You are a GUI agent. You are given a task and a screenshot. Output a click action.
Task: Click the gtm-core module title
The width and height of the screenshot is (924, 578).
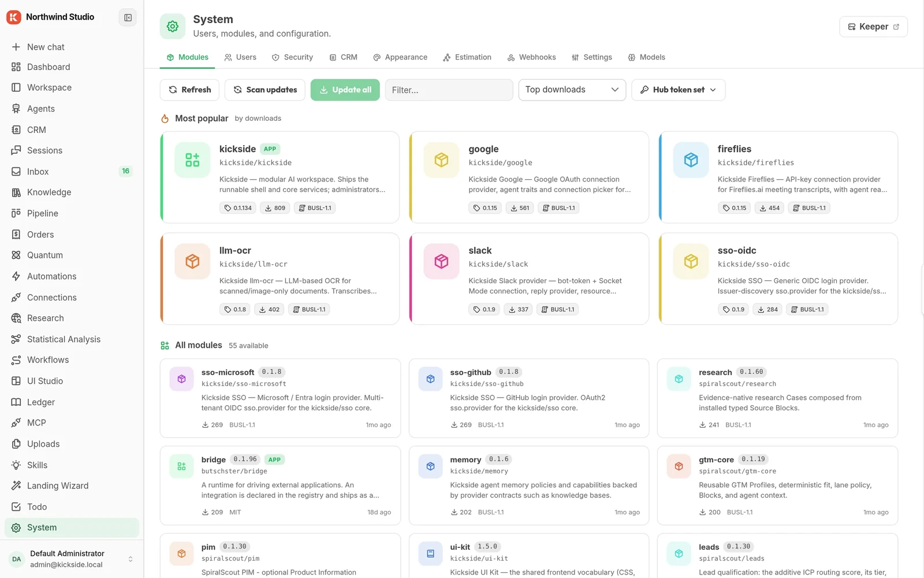click(x=716, y=460)
